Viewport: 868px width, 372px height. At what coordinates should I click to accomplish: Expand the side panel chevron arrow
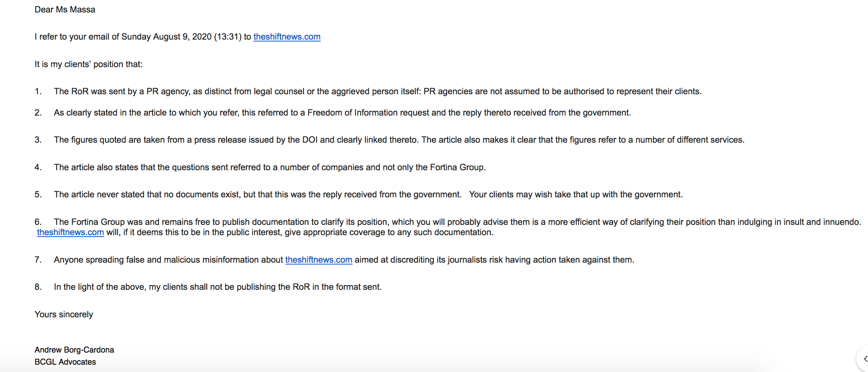pyautogui.click(x=865, y=359)
